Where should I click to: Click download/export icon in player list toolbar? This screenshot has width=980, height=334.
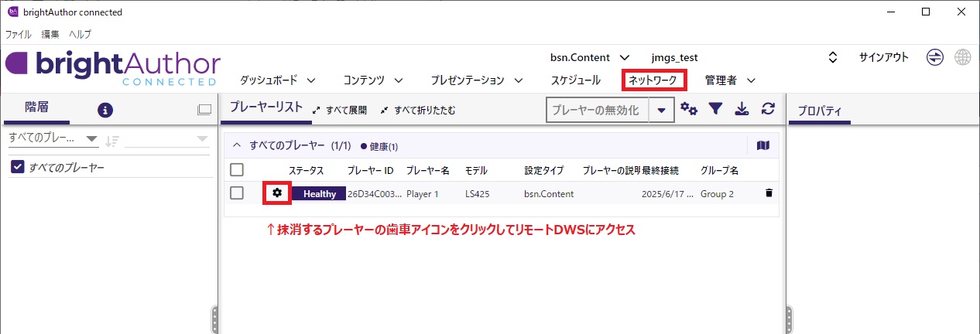(742, 110)
